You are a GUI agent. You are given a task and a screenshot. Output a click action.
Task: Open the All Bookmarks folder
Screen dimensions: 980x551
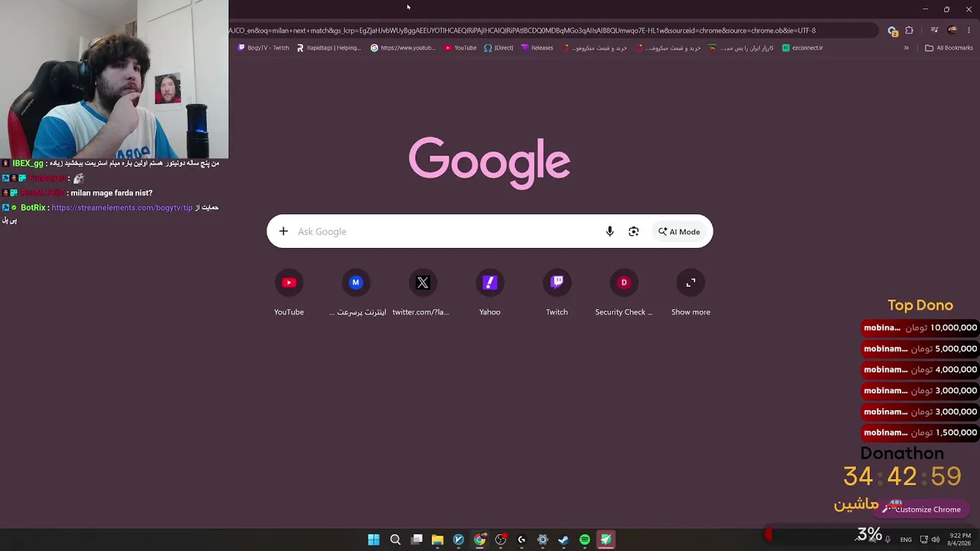(949, 47)
